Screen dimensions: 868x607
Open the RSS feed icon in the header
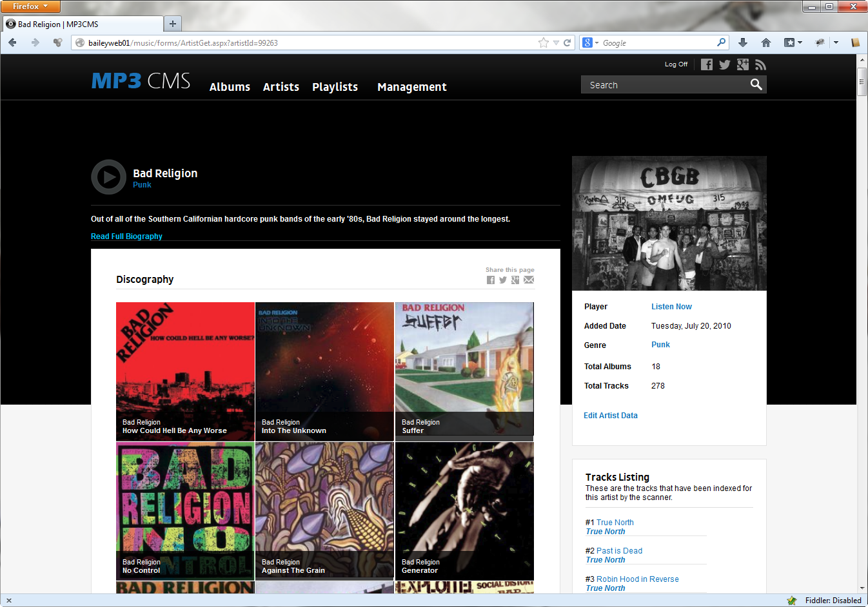point(760,64)
